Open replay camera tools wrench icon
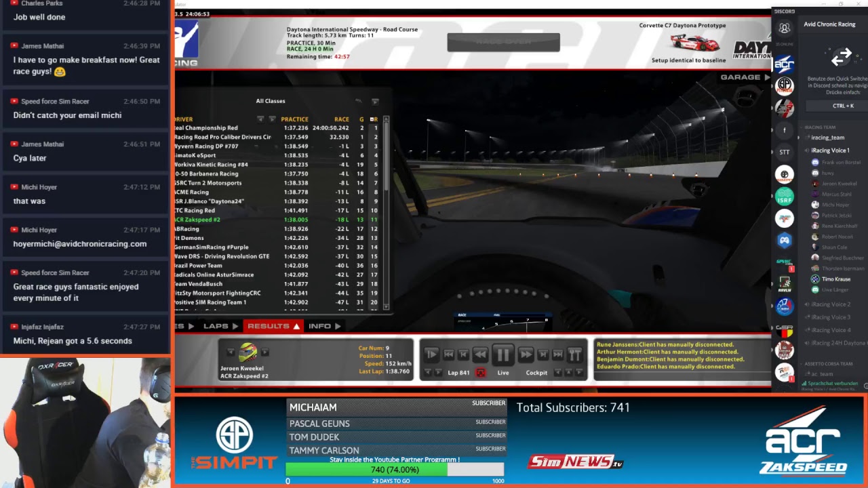Viewport: 868px width, 488px height. point(575,354)
